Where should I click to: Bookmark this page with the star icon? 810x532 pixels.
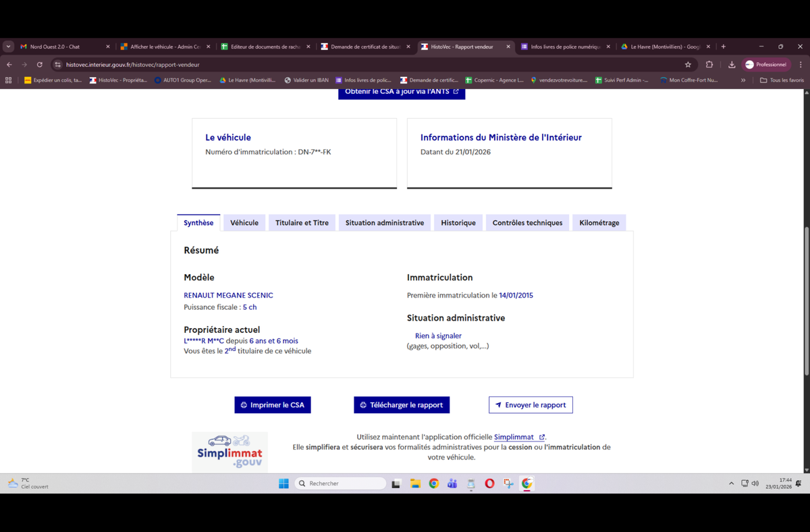click(x=688, y=65)
